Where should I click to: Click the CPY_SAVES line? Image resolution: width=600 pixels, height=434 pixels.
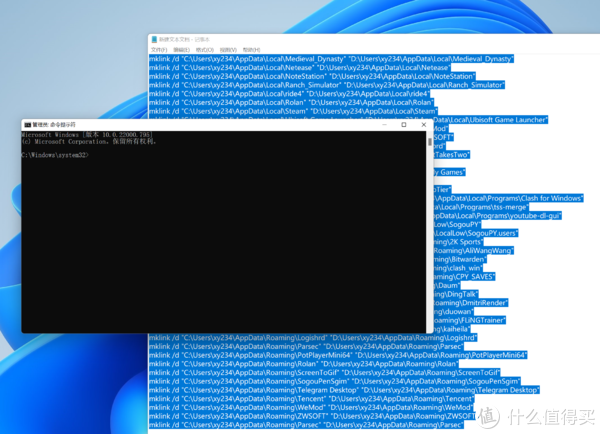point(464,277)
